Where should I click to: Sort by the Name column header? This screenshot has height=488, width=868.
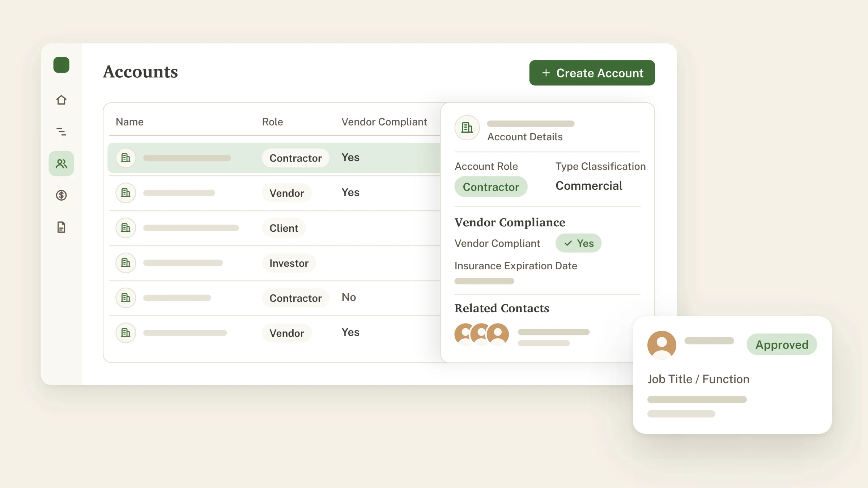[129, 122]
